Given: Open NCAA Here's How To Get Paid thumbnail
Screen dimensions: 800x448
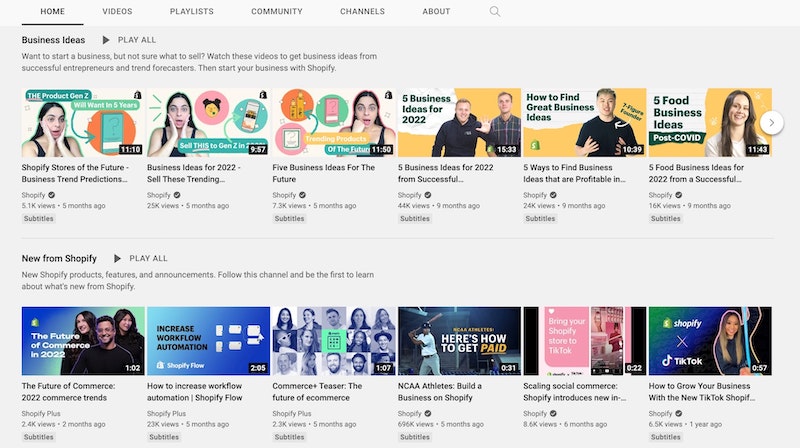Looking at the screenshot, I should (x=459, y=341).
